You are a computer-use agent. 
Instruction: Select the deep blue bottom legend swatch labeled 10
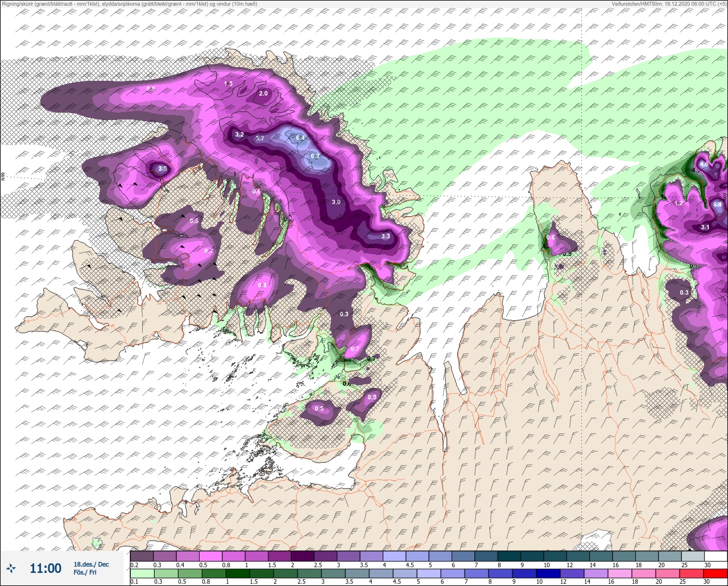point(548,573)
